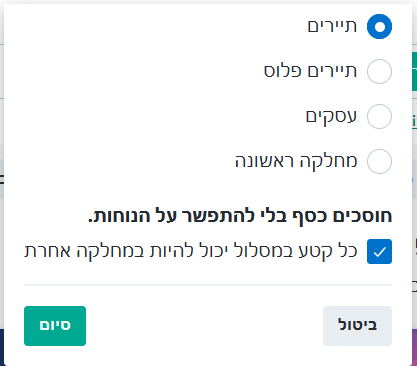This screenshot has height=366, width=417.
Task: Click the divider line above the buttons
Action: coord(208,285)
